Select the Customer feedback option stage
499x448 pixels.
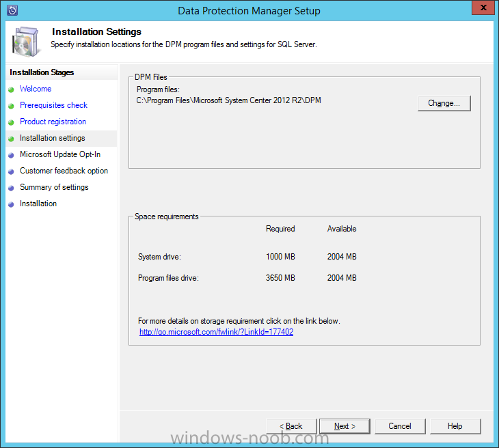tap(64, 171)
